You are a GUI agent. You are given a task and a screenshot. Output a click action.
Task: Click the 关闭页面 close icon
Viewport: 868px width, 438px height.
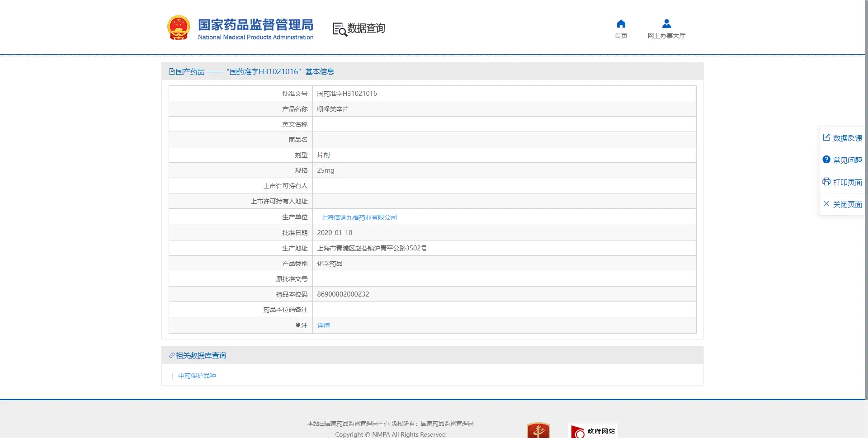point(826,203)
